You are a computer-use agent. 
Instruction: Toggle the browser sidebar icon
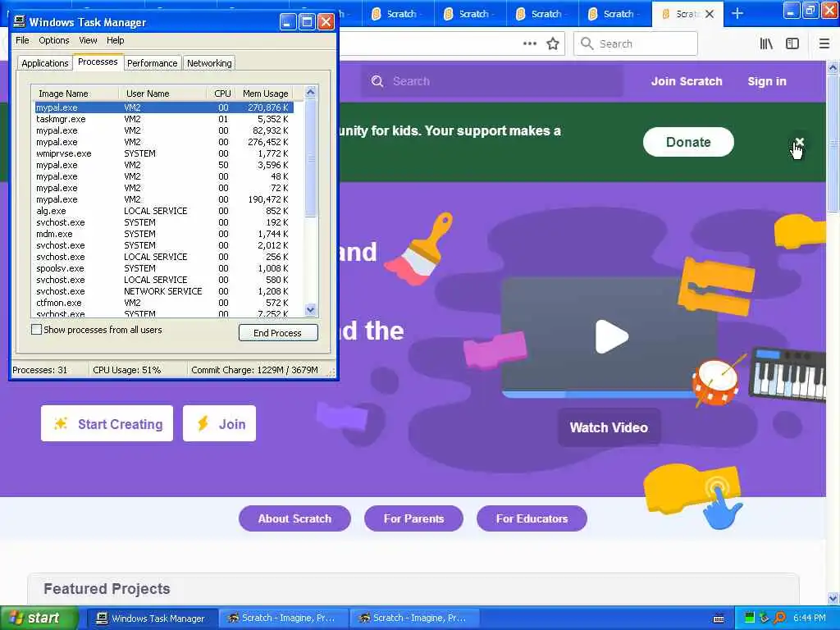point(792,44)
